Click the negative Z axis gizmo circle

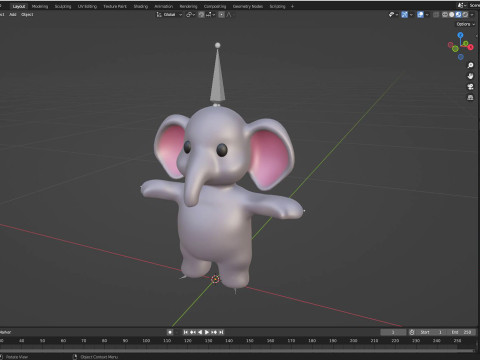point(461,57)
